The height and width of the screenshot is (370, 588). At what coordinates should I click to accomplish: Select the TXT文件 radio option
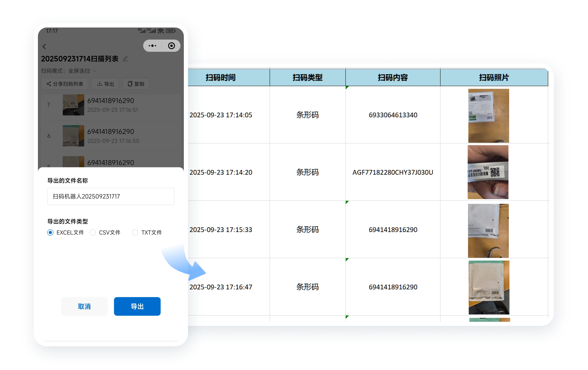[x=135, y=232]
